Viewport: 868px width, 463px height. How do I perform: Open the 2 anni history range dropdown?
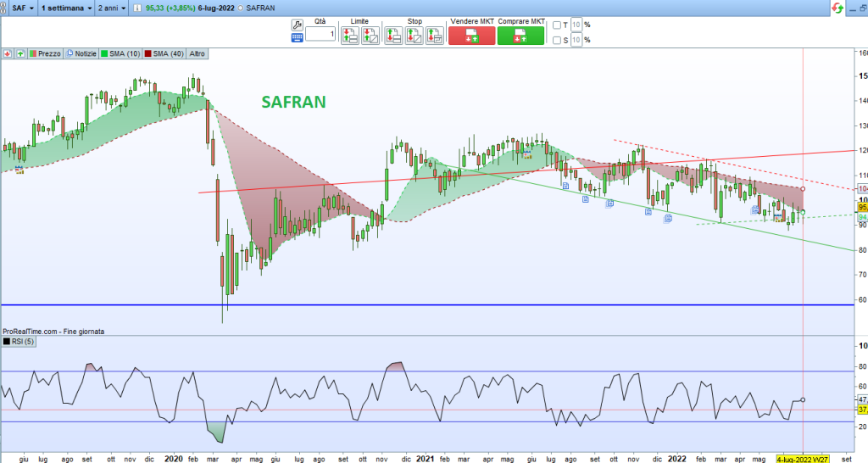coord(112,8)
